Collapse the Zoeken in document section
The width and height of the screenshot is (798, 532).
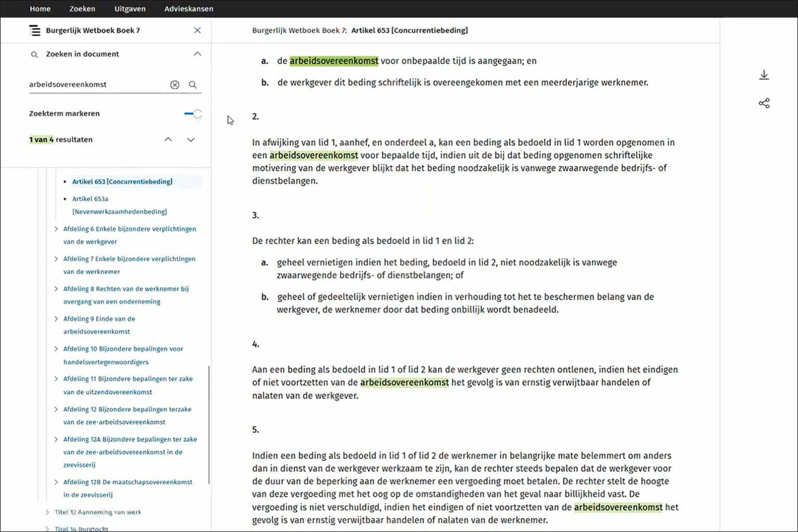coord(197,54)
